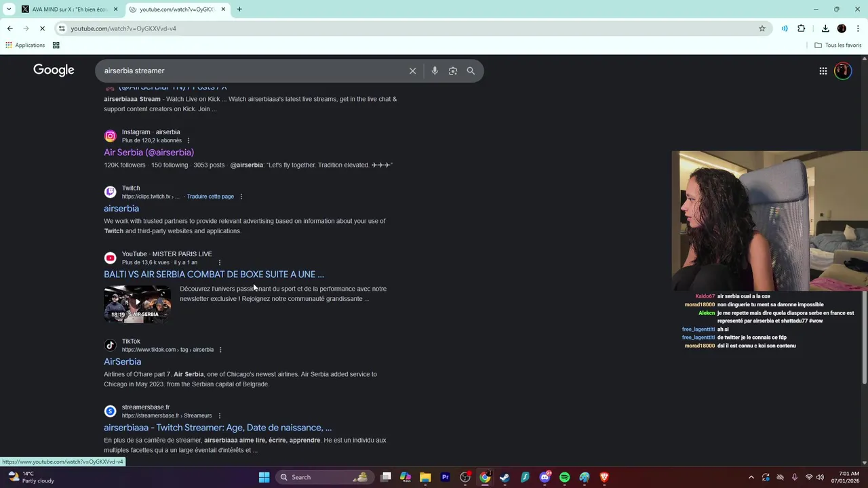Open the Chrome extensions puzzle menu
Viewport: 868px width, 488px height.
coord(802,28)
